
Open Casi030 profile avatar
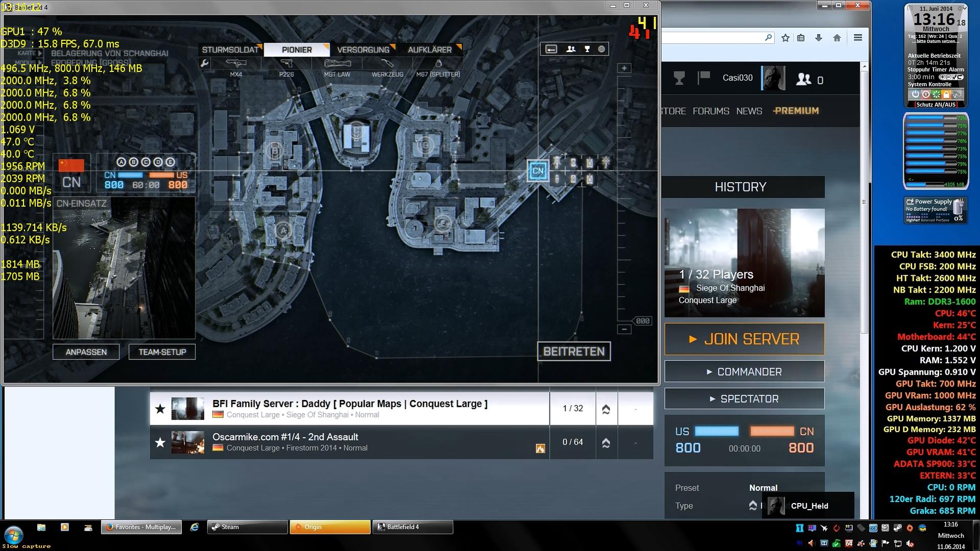tap(773, 79)
